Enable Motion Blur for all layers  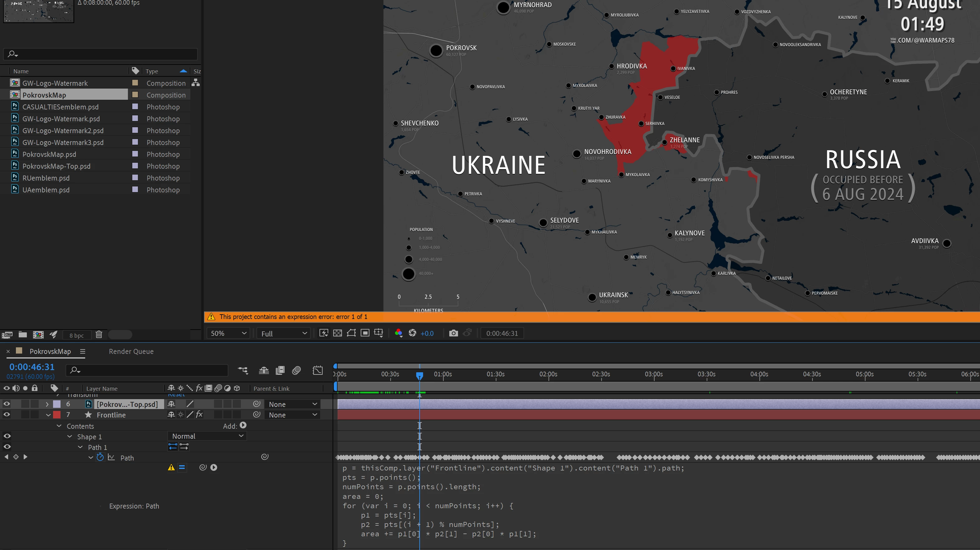(296, 370)
